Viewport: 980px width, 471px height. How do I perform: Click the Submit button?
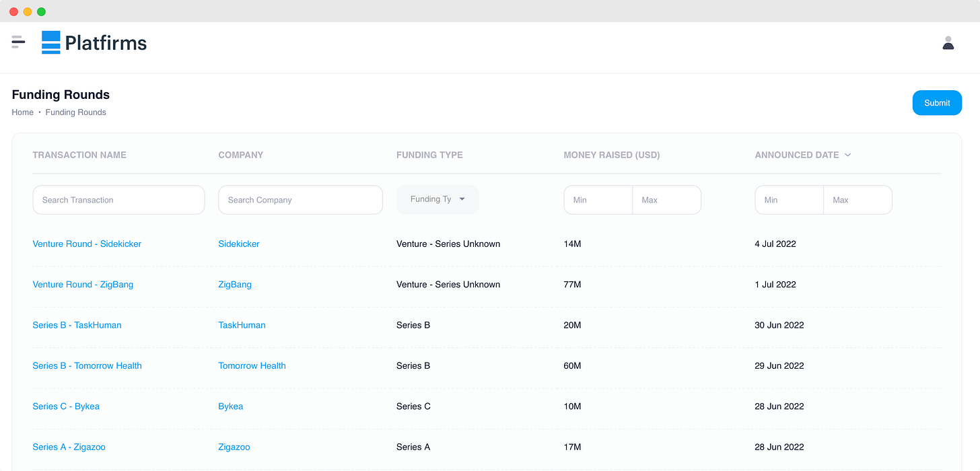(937, 103)
